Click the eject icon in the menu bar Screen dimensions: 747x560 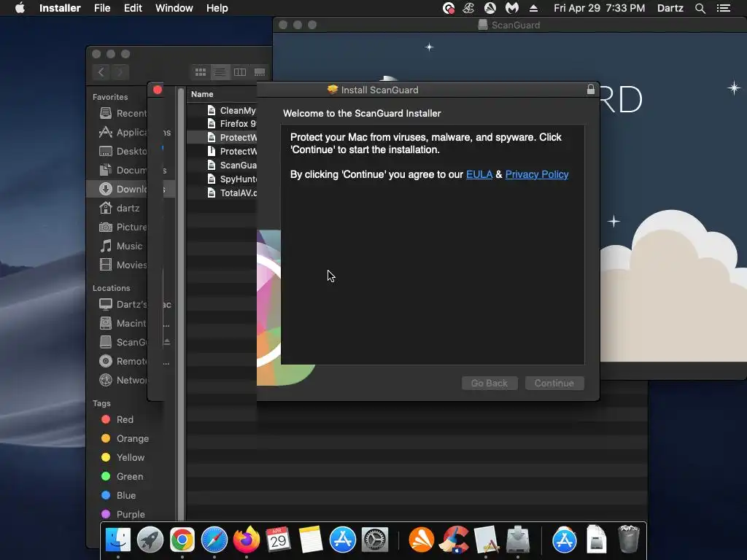point(533,8)
